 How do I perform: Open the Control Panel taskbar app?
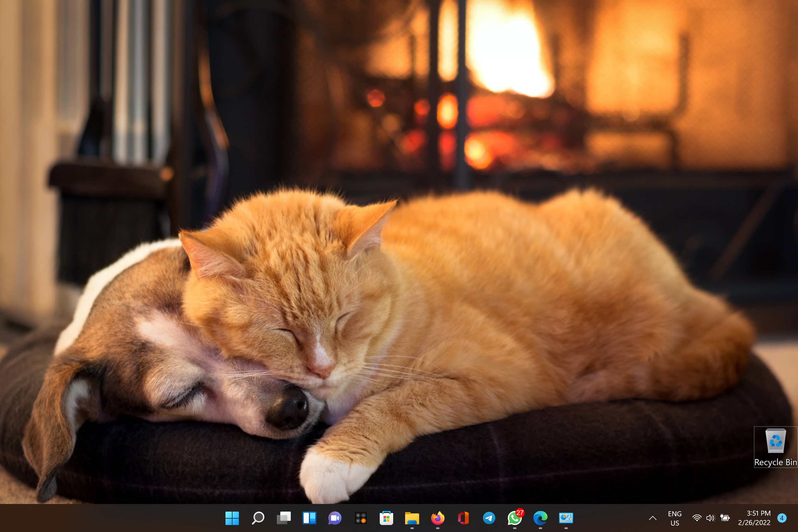pos(566,518)
